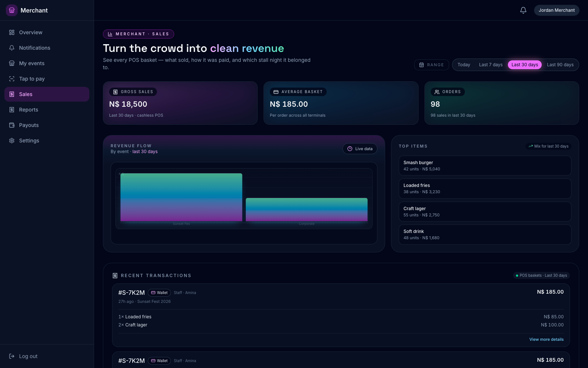The height and width of the screenshot is (368, 588).
Task: Click the Merchant storefront logo icon
Action: tap(12, 10)
